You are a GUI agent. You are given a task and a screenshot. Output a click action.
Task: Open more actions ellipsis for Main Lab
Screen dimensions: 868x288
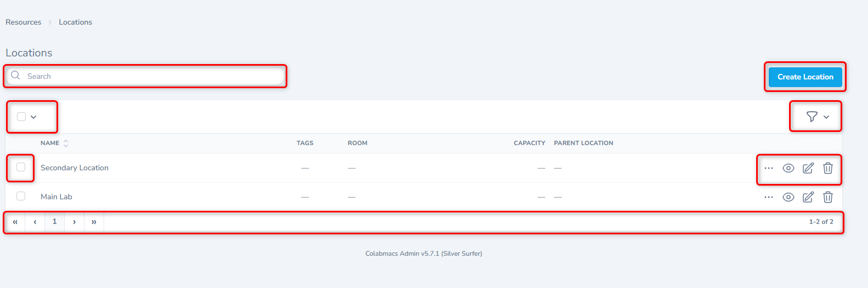[x=768, y=197]
